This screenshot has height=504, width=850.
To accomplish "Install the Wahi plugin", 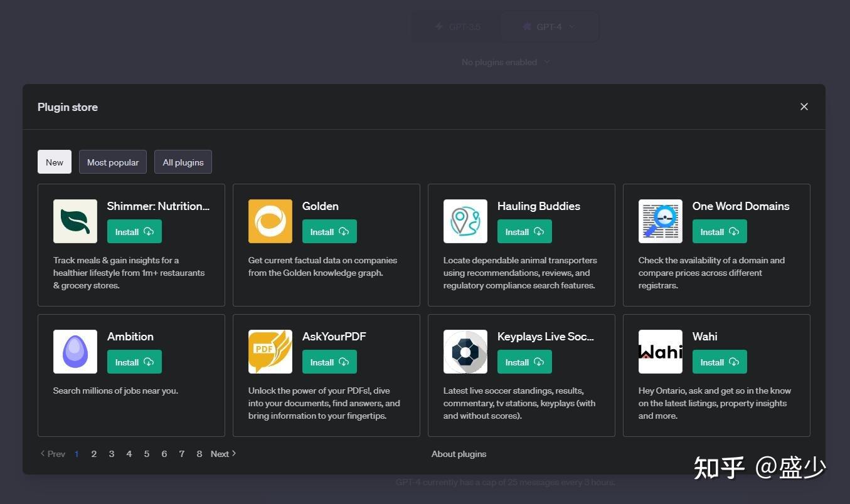I will pos(720,362).
